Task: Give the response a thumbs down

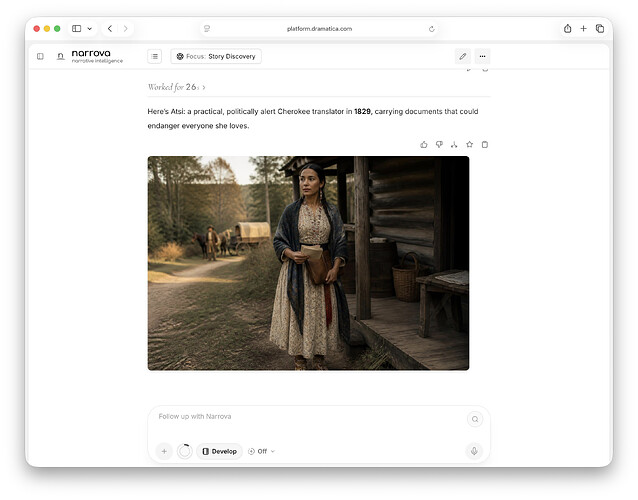Action: click(439, 144)
